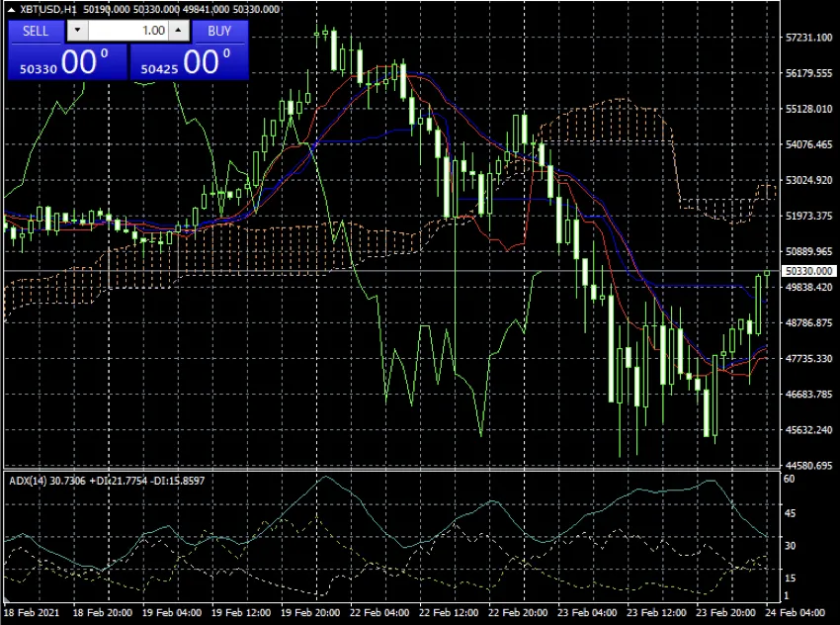840x625 pixels.
Task: Click the time label 24 Feb 04:00
Action: tap(795, 613)
